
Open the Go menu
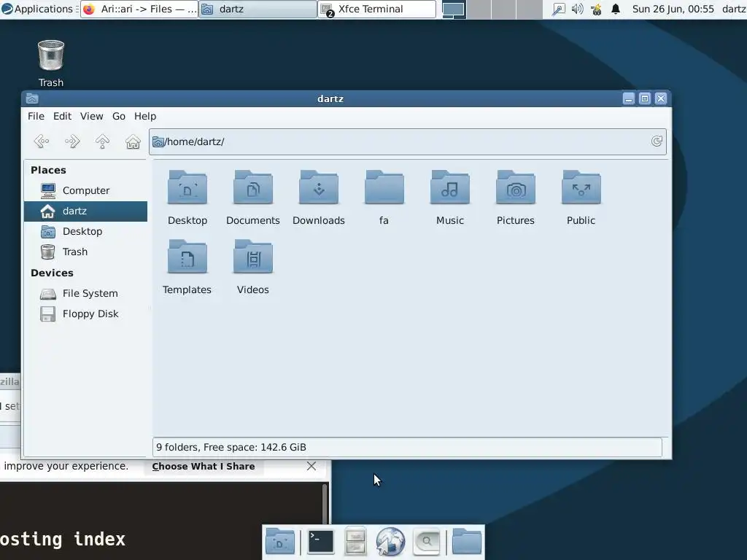119,116
